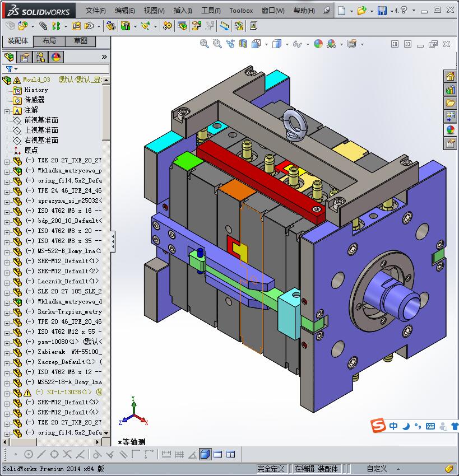
Task: Open the ConfigurationManager tab icon
Action: (x=40, y=57)
